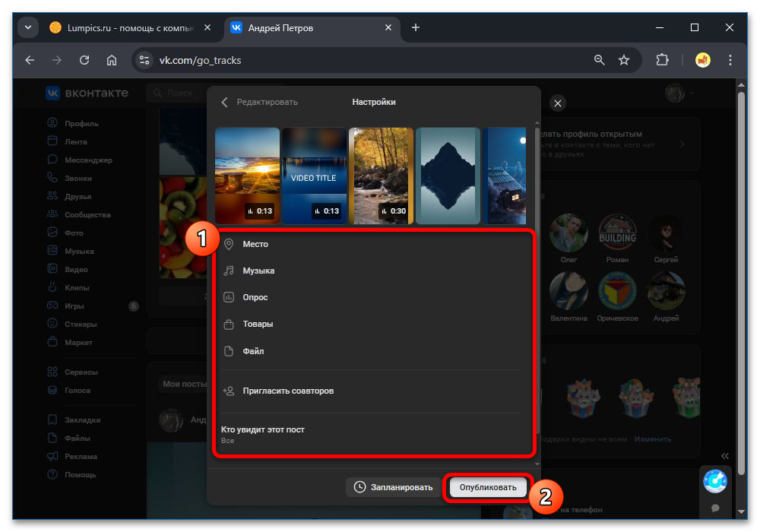Open Кто увидит этот пост visibility setting
Viewport: 760px width, 532px height.
coord(263,434)
